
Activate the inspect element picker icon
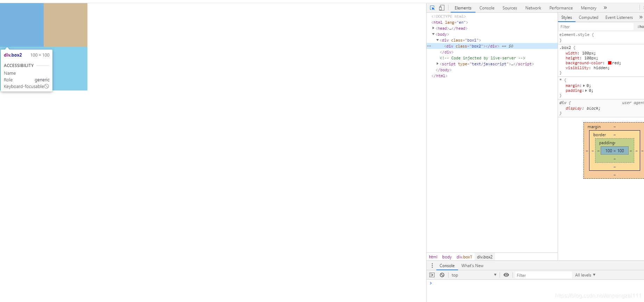(432, 8)
